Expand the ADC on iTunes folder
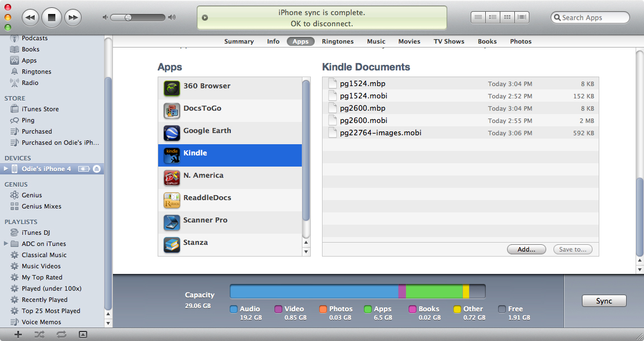 pyautogui.click(x=6, y=243)
